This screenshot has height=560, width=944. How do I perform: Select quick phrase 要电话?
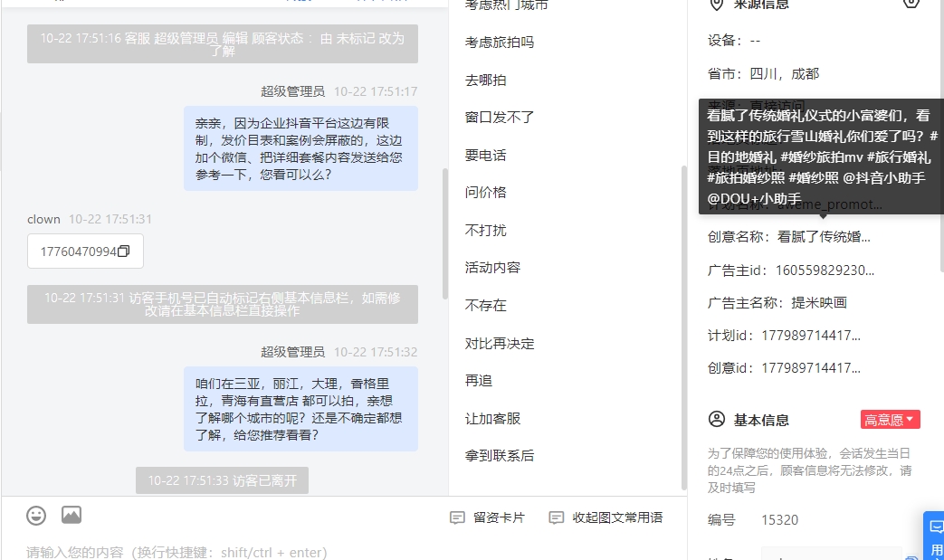coord(485,156)
